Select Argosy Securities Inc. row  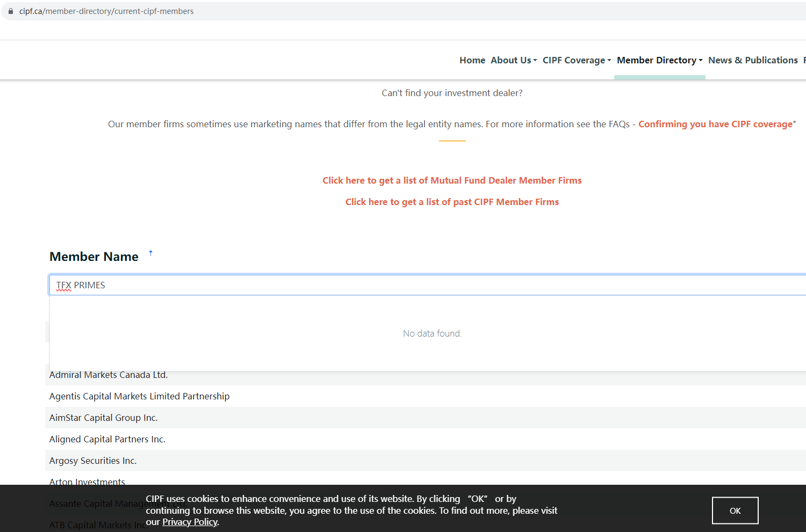[426, 461]
